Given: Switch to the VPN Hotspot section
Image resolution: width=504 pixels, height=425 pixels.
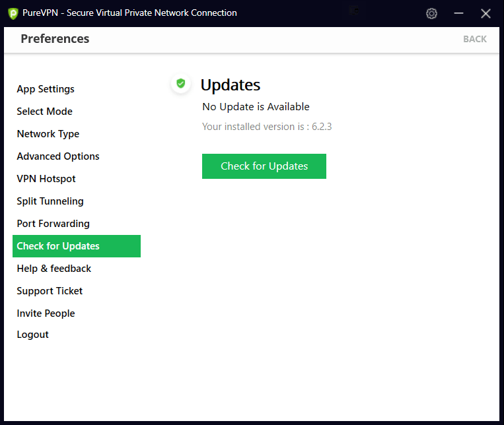Looking at the screenshot, I should point(46,179).
